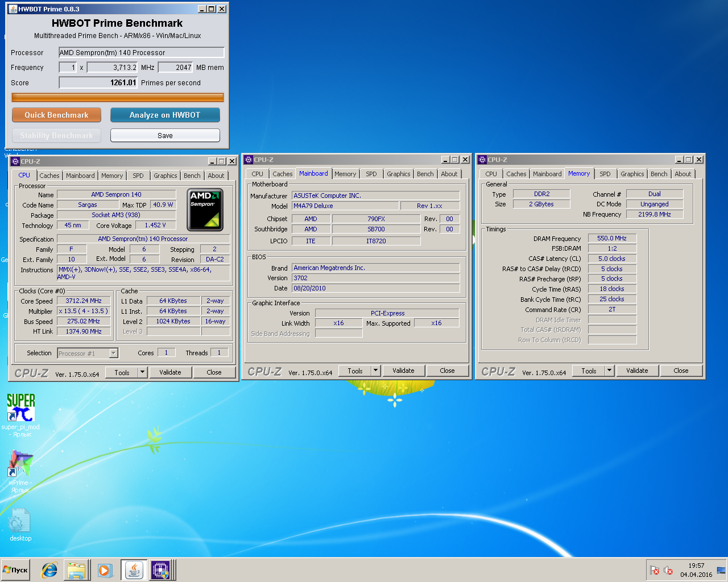This screenshot has width=728, height=582.
Task: Click the Stability Benchmark button
Action: [x=57, y=135]
